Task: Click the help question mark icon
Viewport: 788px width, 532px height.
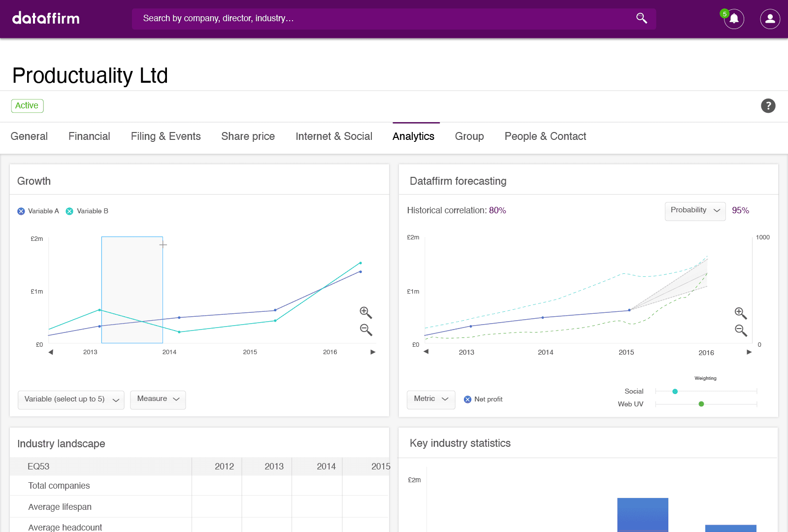Action: (768, 106)
